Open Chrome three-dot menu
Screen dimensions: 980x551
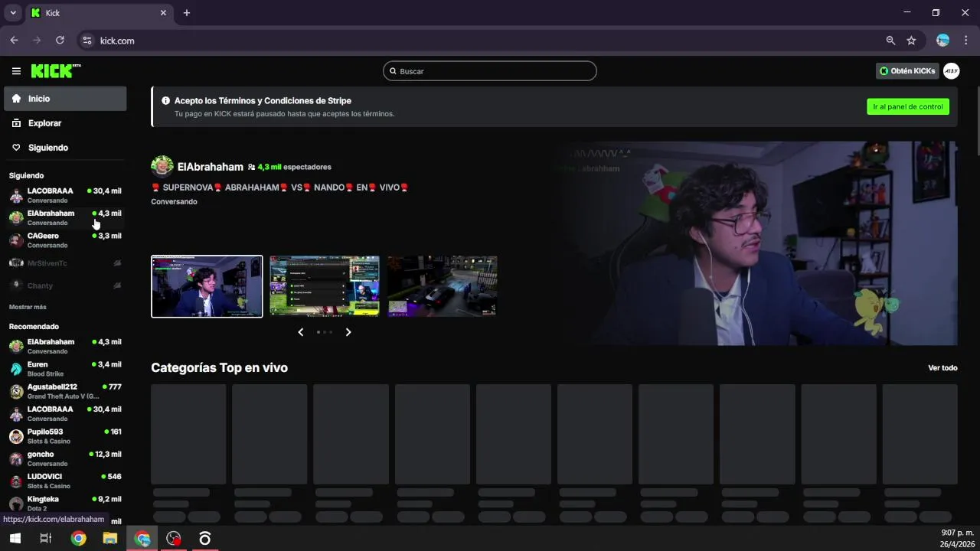965,40
